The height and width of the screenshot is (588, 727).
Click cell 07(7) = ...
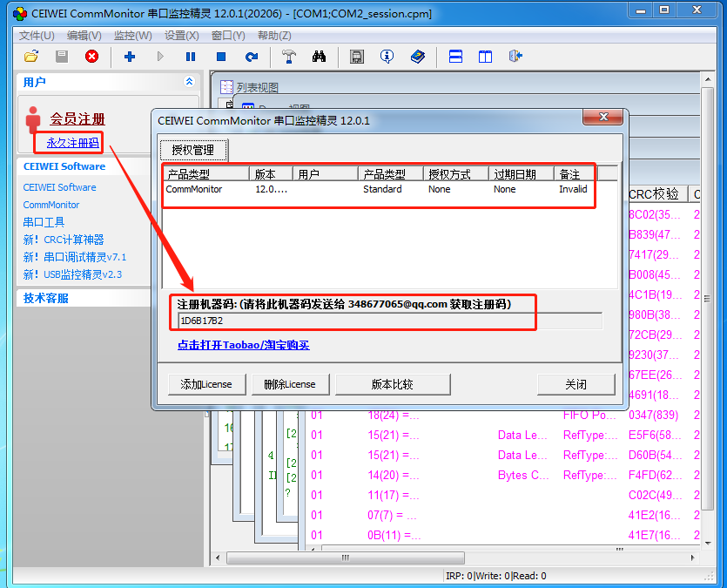coord(393,515)
